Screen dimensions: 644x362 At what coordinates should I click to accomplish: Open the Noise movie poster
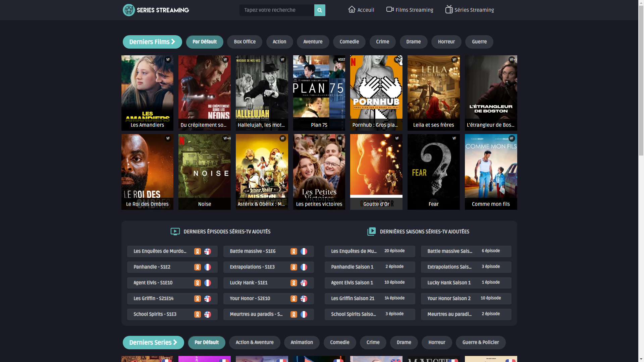pos(205,172)
